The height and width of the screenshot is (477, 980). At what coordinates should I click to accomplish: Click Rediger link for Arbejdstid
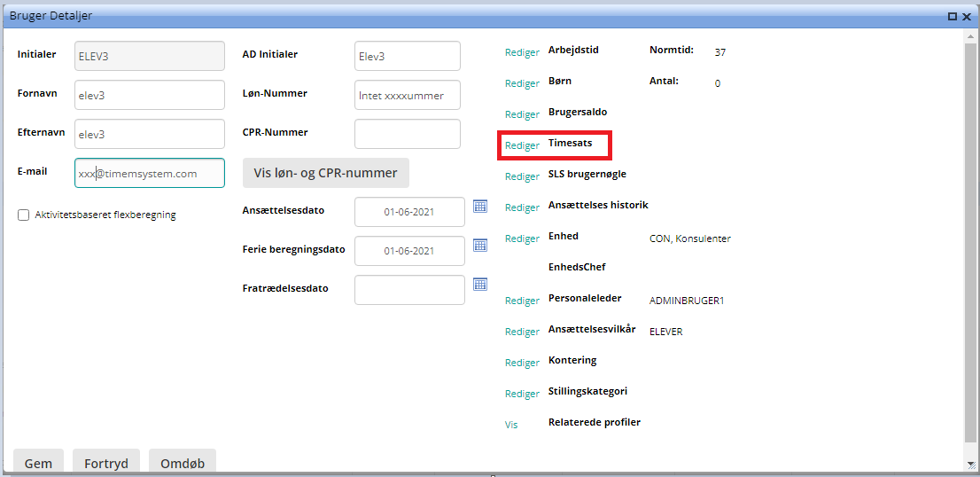point(522,52)
